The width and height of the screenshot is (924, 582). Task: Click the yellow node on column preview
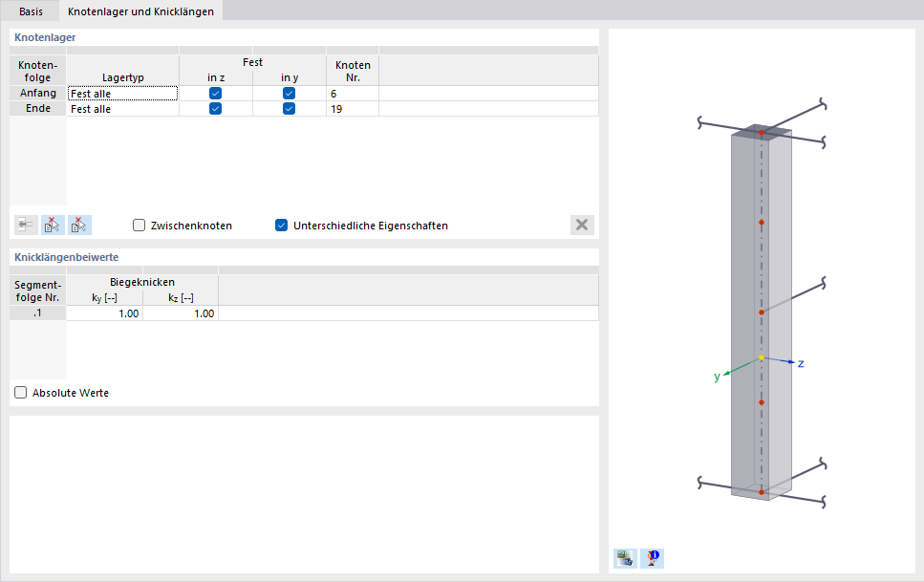(762, 357)
